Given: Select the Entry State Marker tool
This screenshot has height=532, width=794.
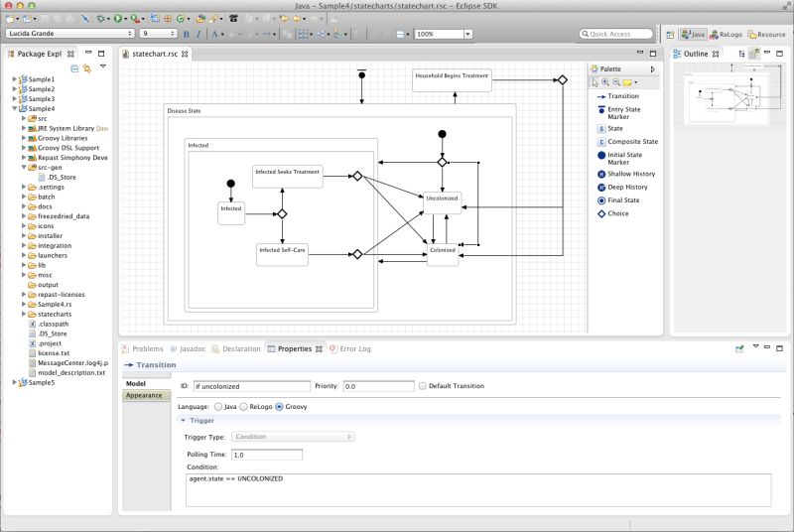Looking at the screenshot, I should [618, 113].
